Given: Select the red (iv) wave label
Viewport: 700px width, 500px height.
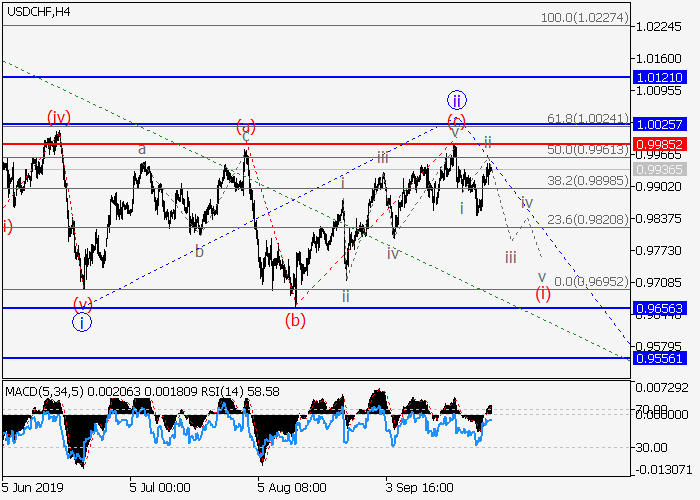Looking at the screenshot, I should [x=57, y=118].
